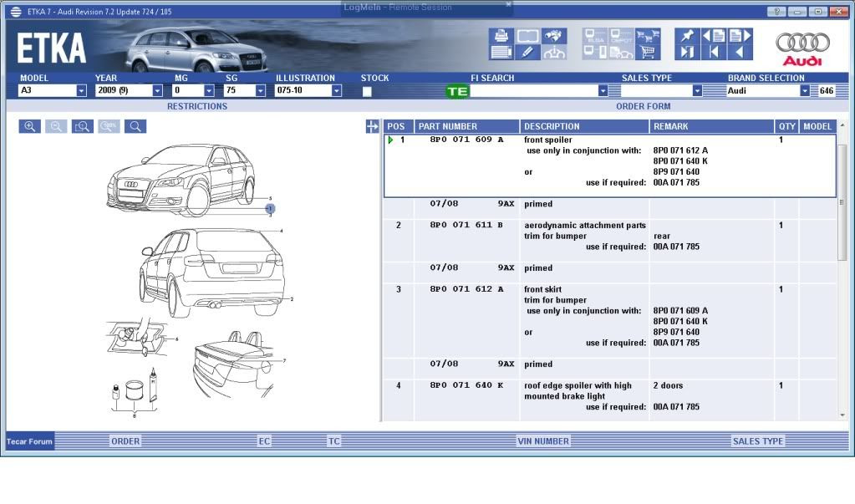Select part number 8P0 071 609 A
The height and width of the screenshot is (504, 855).
point(466,140)
